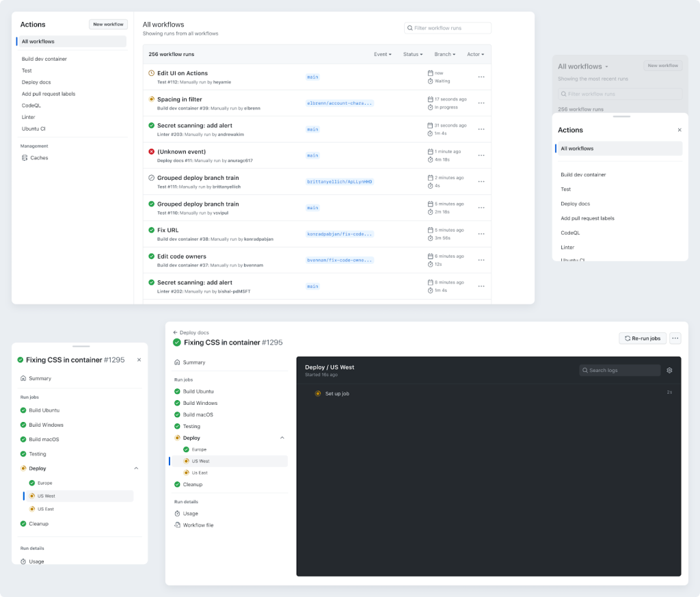Screen dimensions: 700x597
Task: Open options for Edit UI on Actions run
Action: click(x=481, y=77)
